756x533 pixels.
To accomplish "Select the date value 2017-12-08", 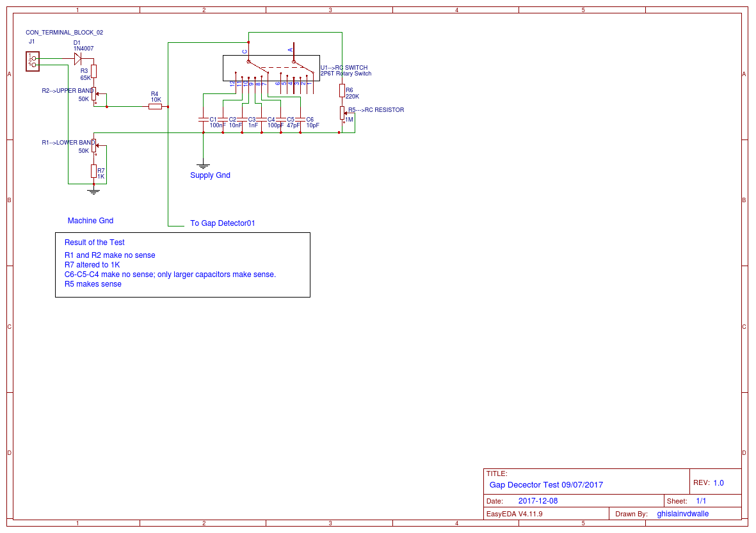I will [x=538, y=501].
